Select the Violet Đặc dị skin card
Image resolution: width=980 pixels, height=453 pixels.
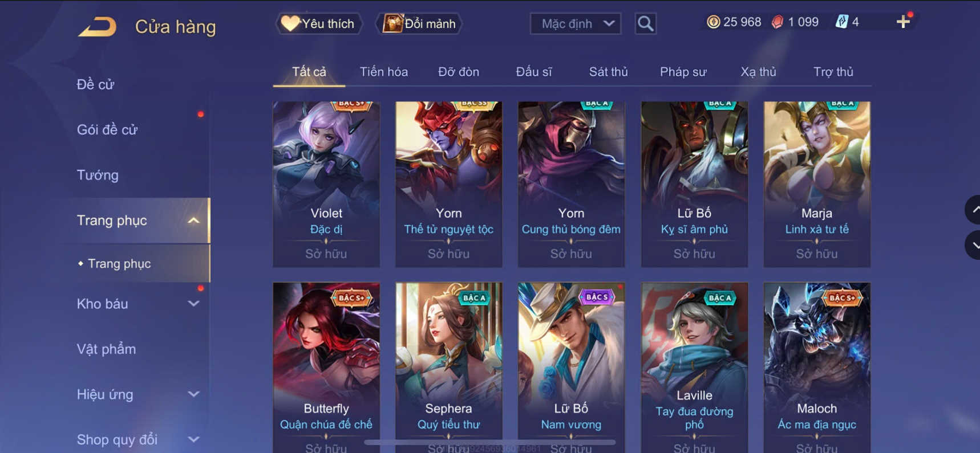326,184
